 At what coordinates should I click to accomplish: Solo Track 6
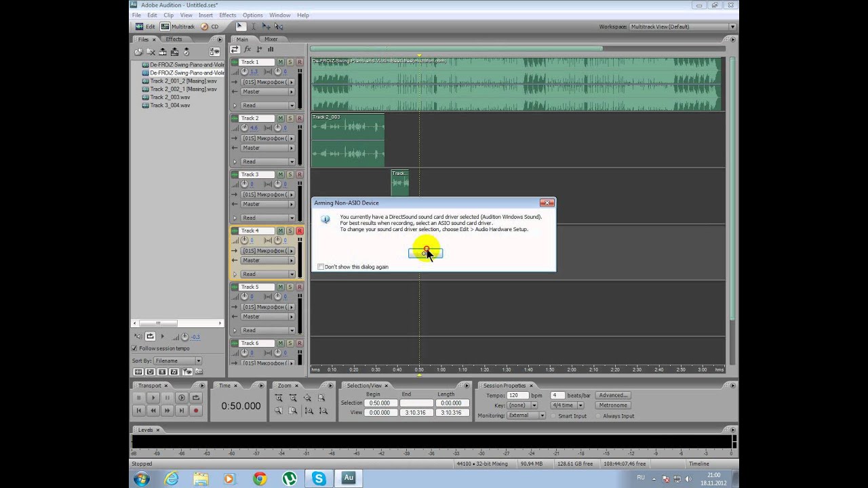(x=290, y=344)
